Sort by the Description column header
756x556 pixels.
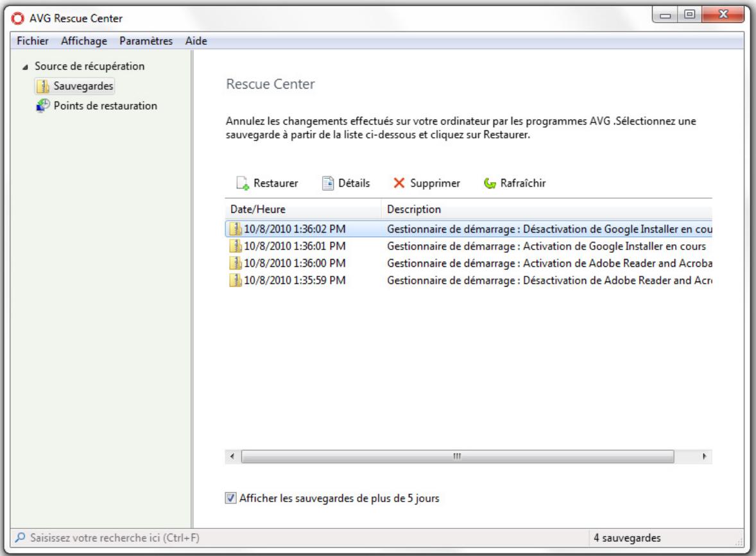[x=547, y=209]
